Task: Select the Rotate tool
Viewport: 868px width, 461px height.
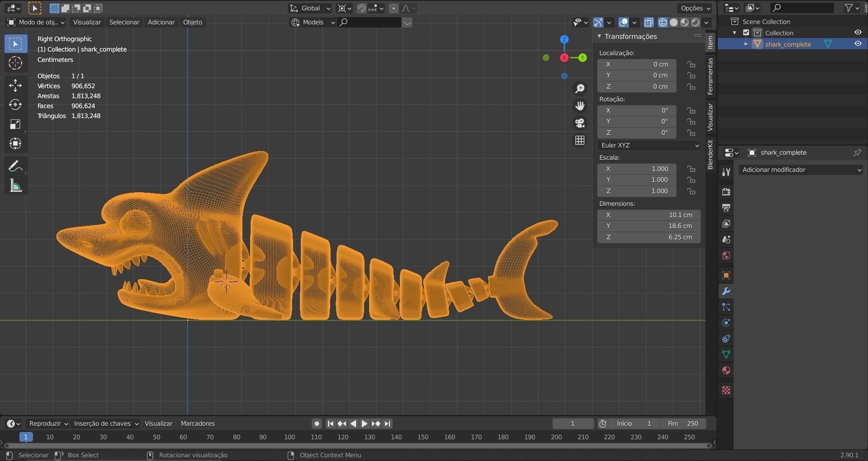Action: click(x=15, y=105)
